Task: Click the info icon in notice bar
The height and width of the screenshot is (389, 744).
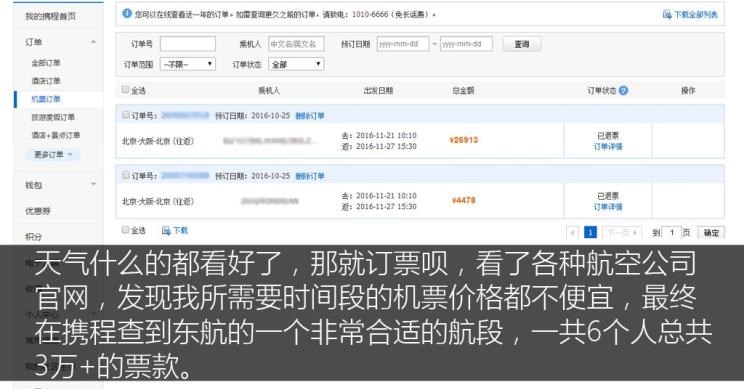Action: (127, 13)
